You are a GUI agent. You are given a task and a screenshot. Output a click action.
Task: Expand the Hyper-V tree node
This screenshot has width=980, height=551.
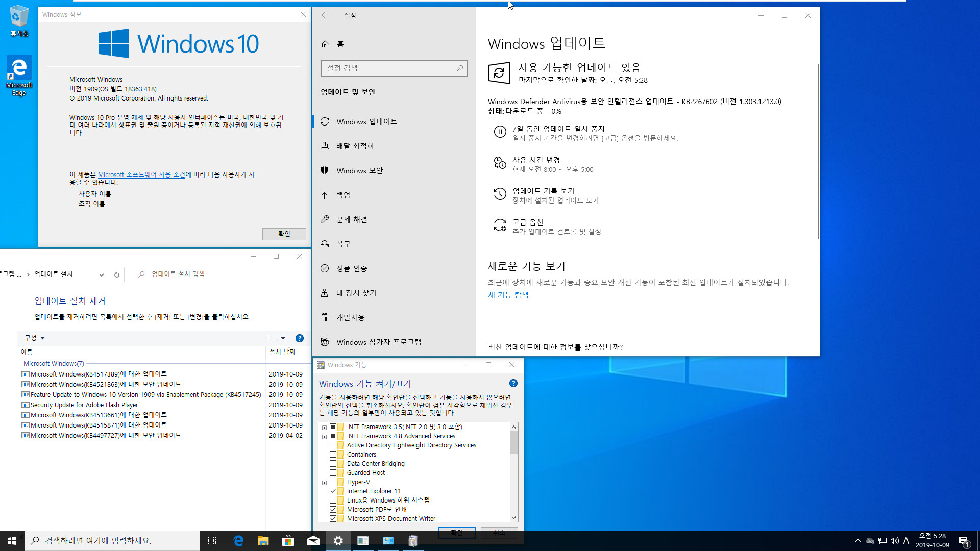pos(324,483)
